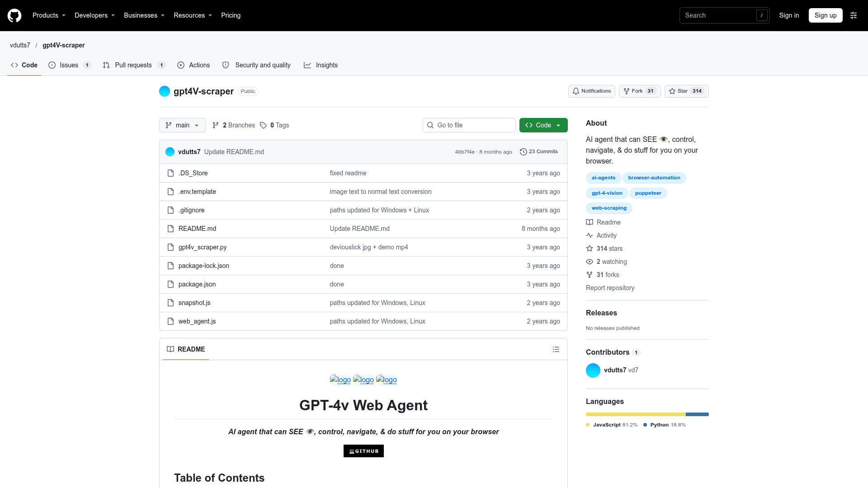Open the green Code dropdown button
The image size is (868, 488).
pyautogui.click(x=543, y=125)
